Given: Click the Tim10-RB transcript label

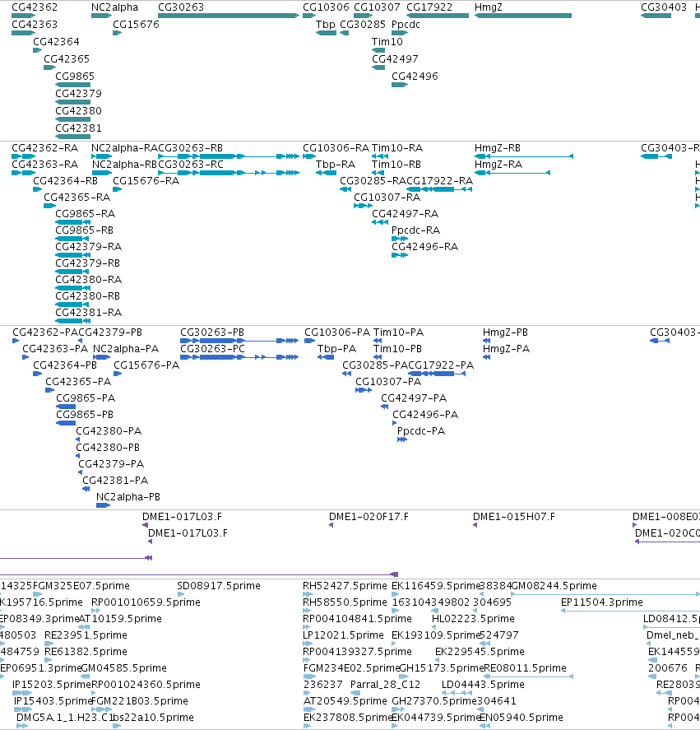Looking at the screenshot, I should (x=396, y=165).
